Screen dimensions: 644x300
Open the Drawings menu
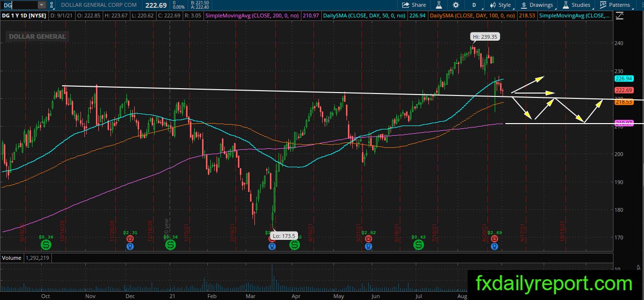tap(537, 5)
